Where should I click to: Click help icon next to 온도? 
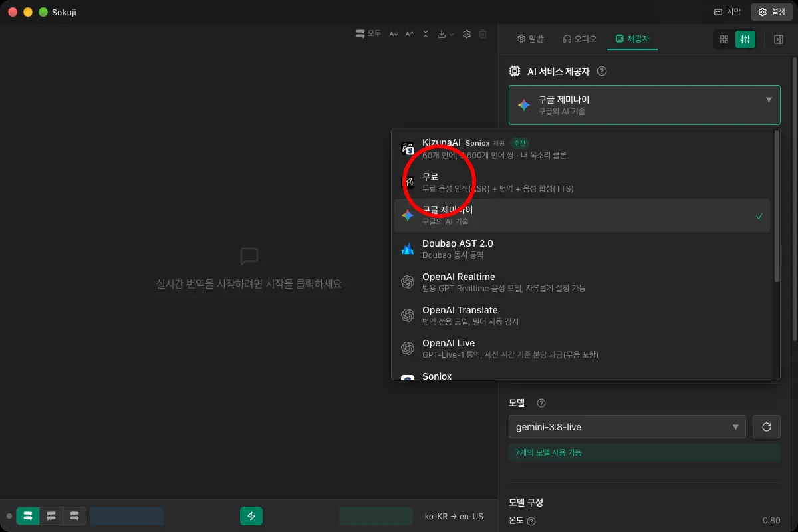(x=531, y=521)
